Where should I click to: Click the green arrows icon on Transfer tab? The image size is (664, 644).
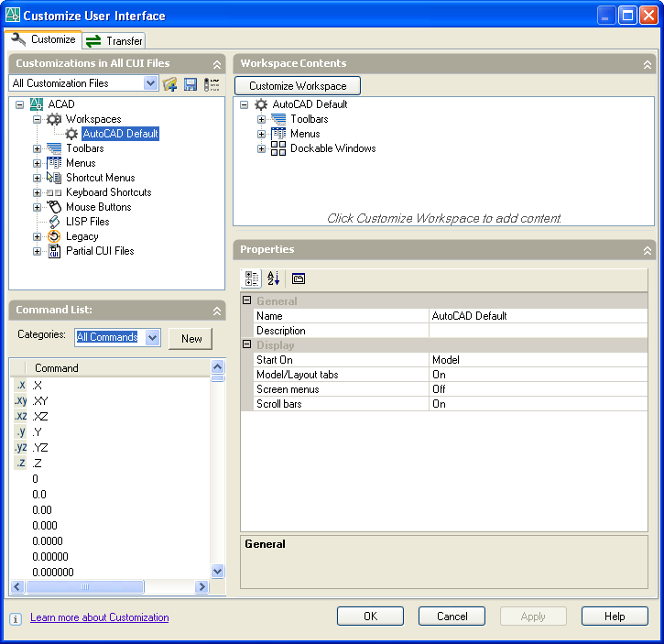tap(93, 41)
